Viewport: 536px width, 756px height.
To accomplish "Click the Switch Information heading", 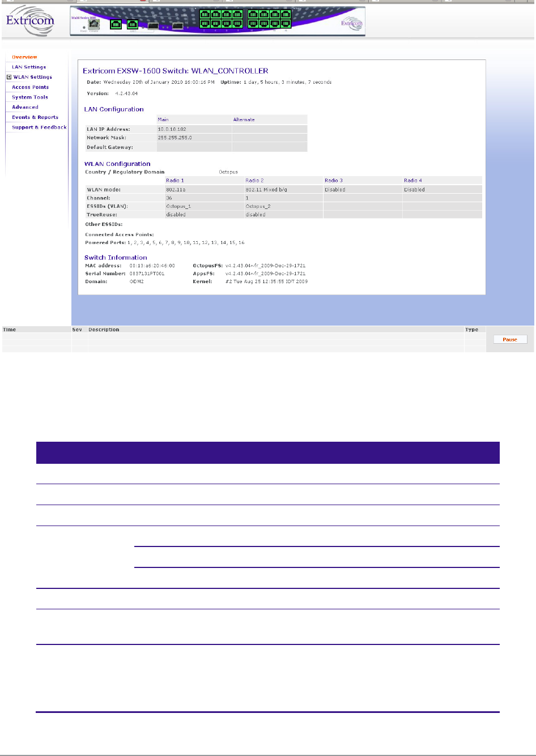I will click(116, 258).
